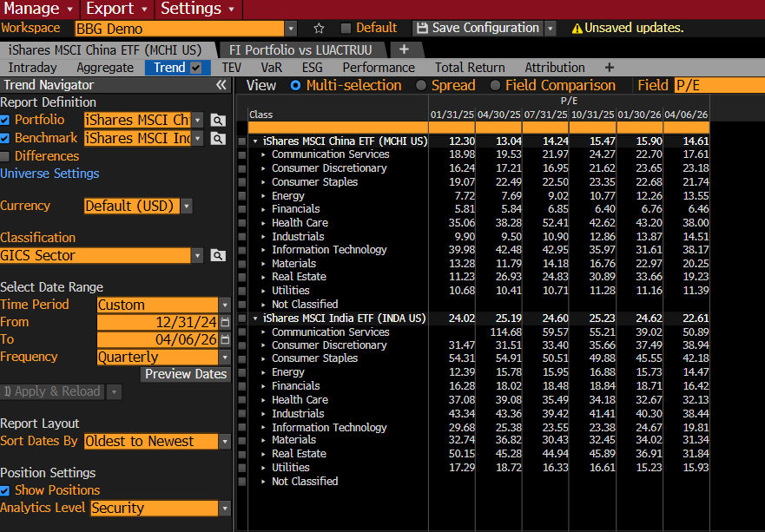Click the Field P/E input box
Screen dimensions: 765x532
pyautogui.click(x=720, y=85)
